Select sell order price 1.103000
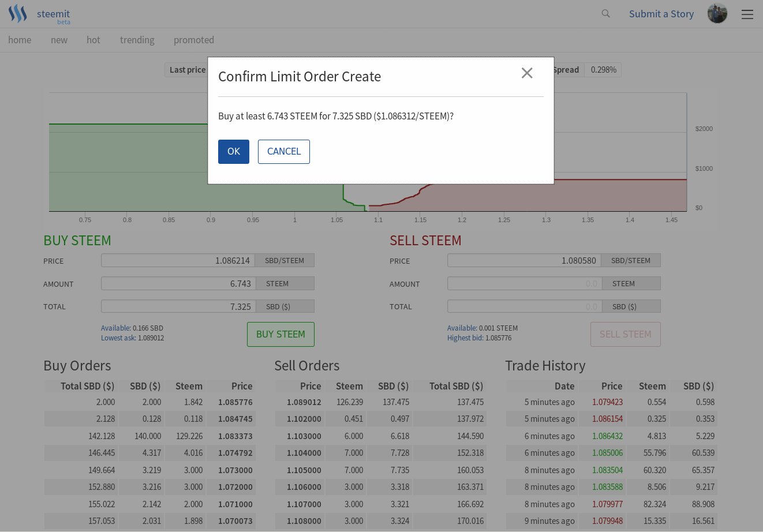The image size is (763, 532). 304,436
